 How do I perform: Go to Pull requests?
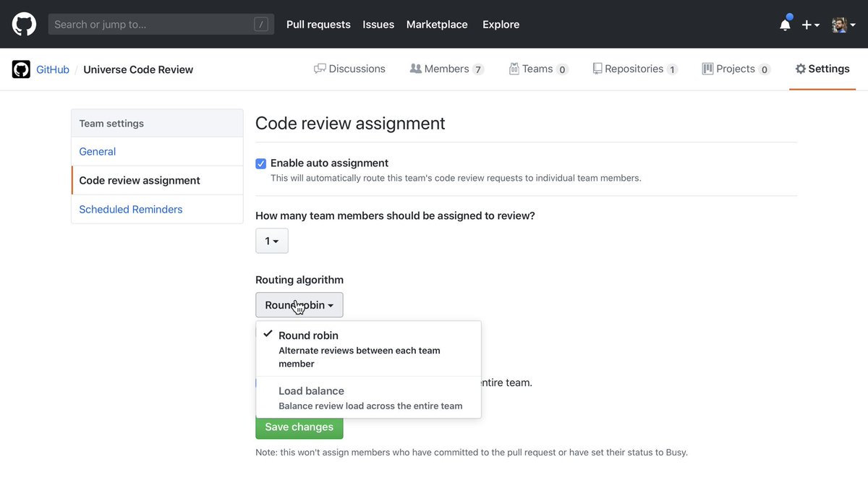point(318,25)
